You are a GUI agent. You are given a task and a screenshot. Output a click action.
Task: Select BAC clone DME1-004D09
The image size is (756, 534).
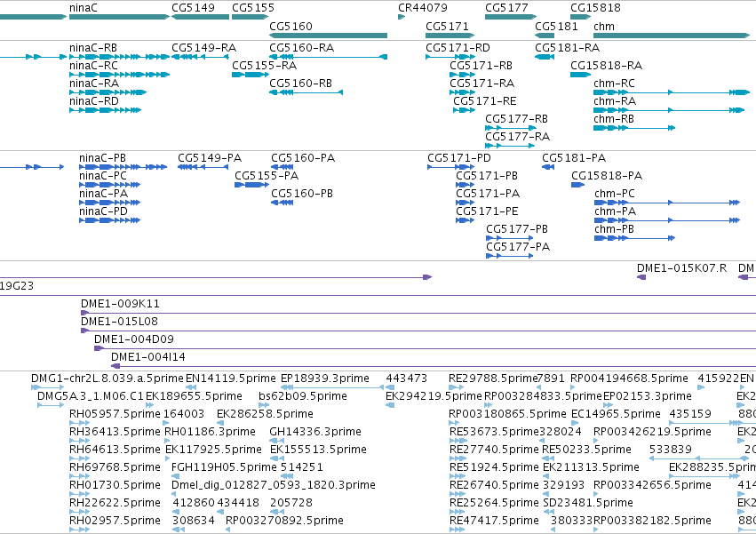pyautogui.click(x=425, y=348)
